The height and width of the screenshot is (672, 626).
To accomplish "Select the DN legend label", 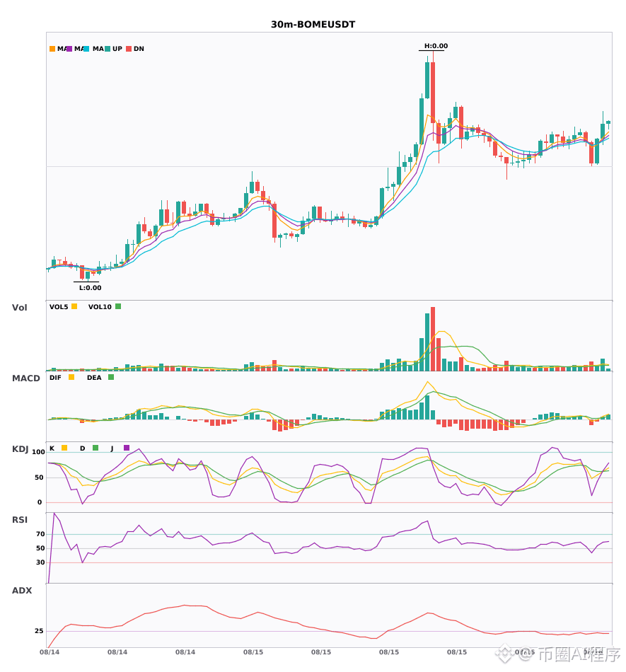I will pyautogui.click(x=139, y=49).
